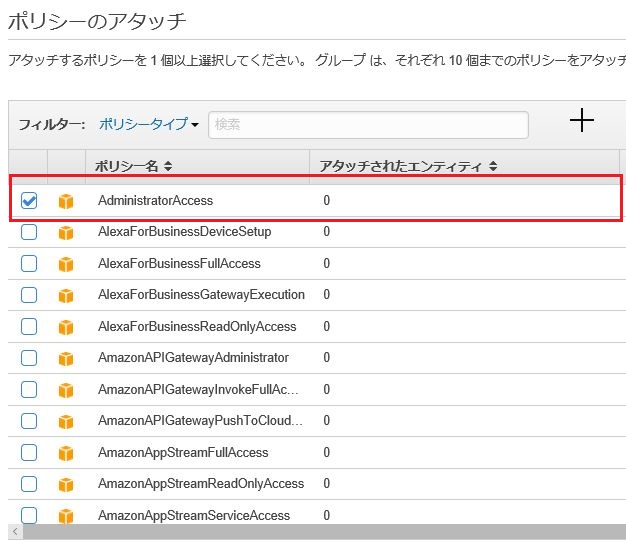Click the AmazonAPIGatewayAdministrator policy box icon
626x551 pixels.
coord(66,359)
